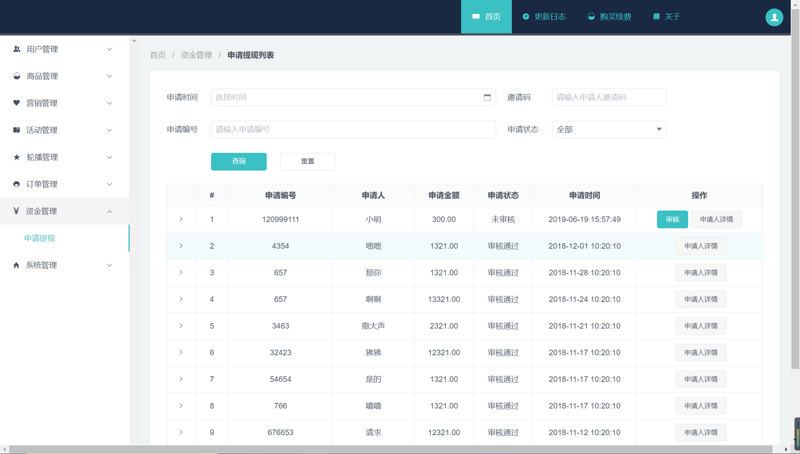Click the 重置 reset button
Viewport: 800px width, 454px height.
pyautogui.click(x=308, y=161)
